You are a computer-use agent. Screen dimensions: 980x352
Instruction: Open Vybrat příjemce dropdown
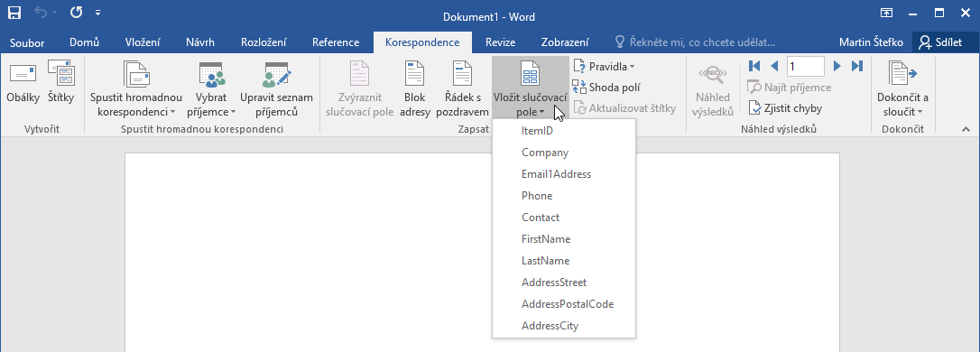tap(211, 88)
